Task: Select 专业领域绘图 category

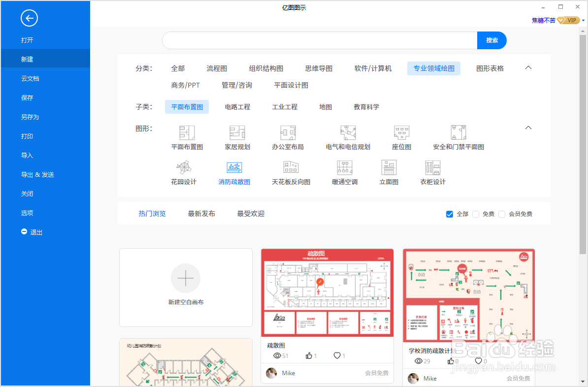Action: pos(434,68)
